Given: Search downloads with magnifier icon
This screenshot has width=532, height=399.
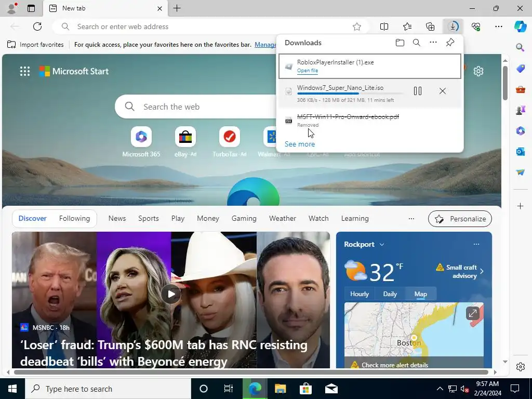Looking at the screenshot, I should [x=417, y=43].
